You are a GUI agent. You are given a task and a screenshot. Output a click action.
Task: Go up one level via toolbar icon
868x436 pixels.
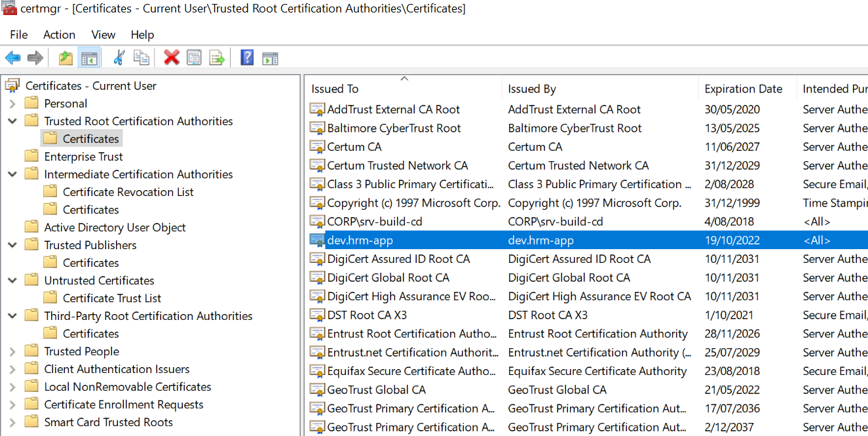pos(66,58)
